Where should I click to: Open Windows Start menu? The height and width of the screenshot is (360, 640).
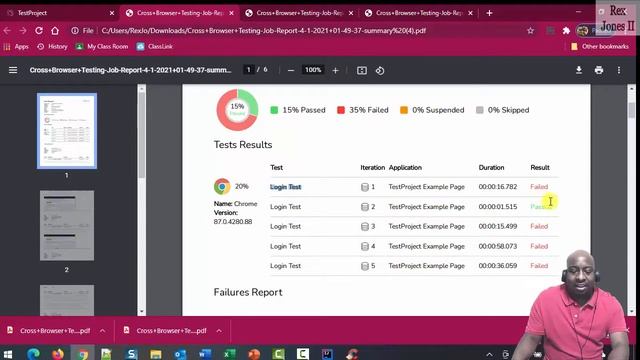tap(7, 354)
